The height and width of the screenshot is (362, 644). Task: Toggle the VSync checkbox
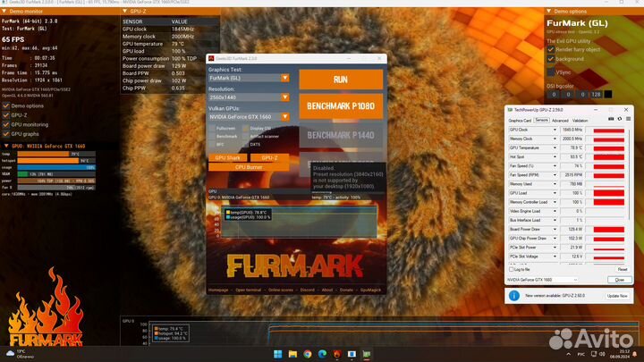(x=551, y=72)
